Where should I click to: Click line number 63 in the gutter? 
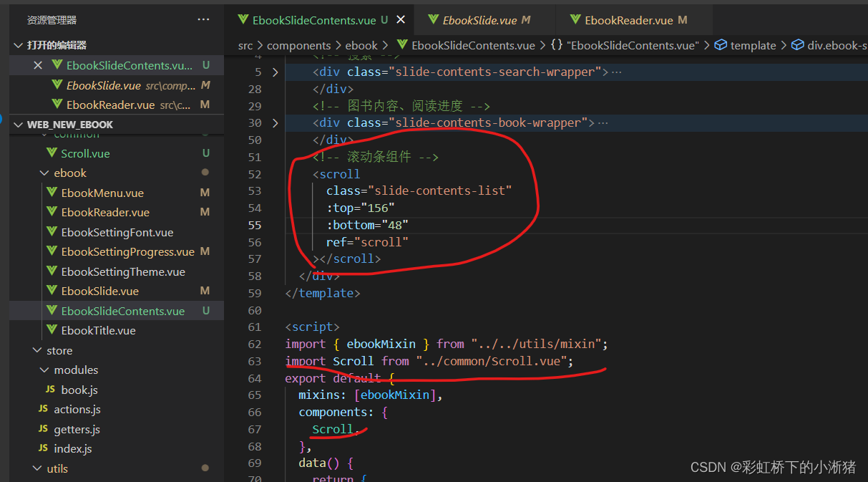tap(254, 361)
